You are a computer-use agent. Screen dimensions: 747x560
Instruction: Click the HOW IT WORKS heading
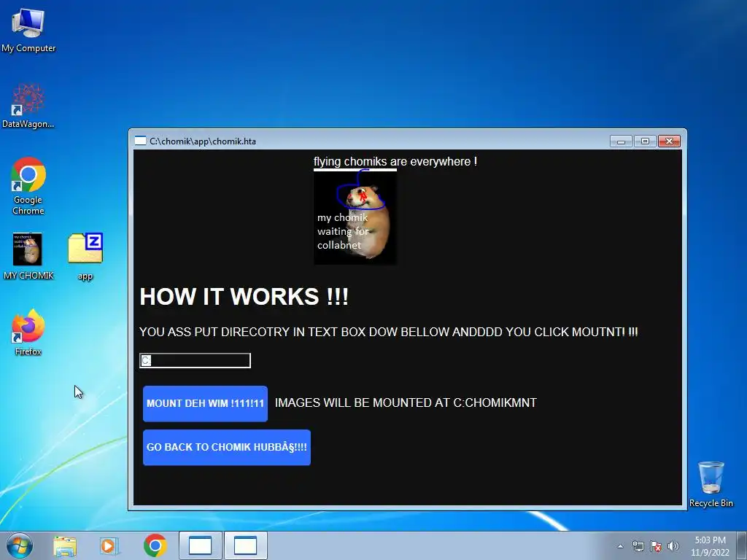pyautogui.click(x=244, y=296)
